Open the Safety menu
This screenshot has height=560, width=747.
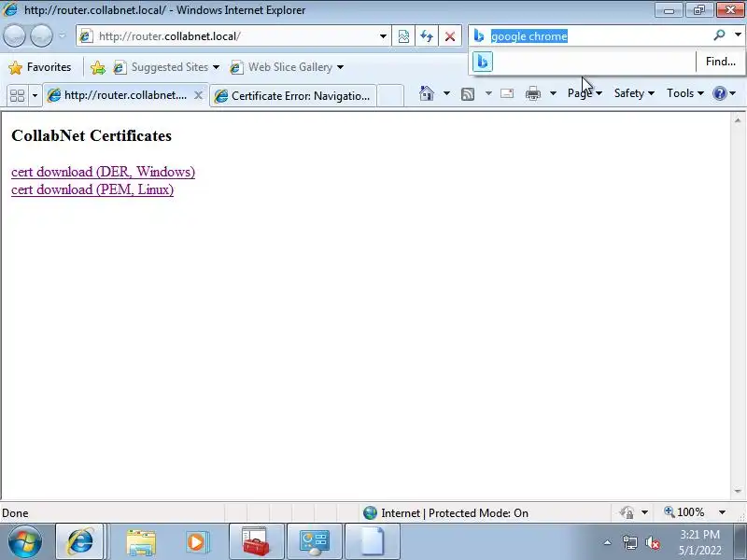coord(634,93)
